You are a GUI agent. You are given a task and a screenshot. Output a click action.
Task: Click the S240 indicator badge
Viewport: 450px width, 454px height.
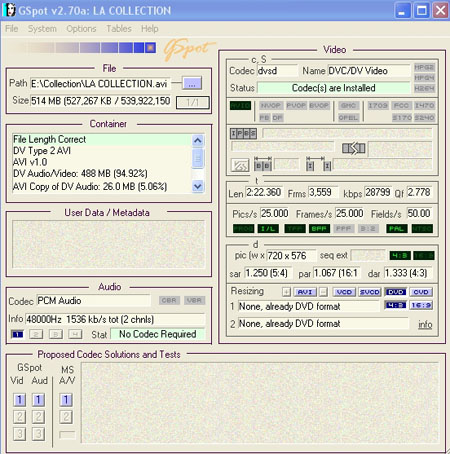(x=424, y=118)
